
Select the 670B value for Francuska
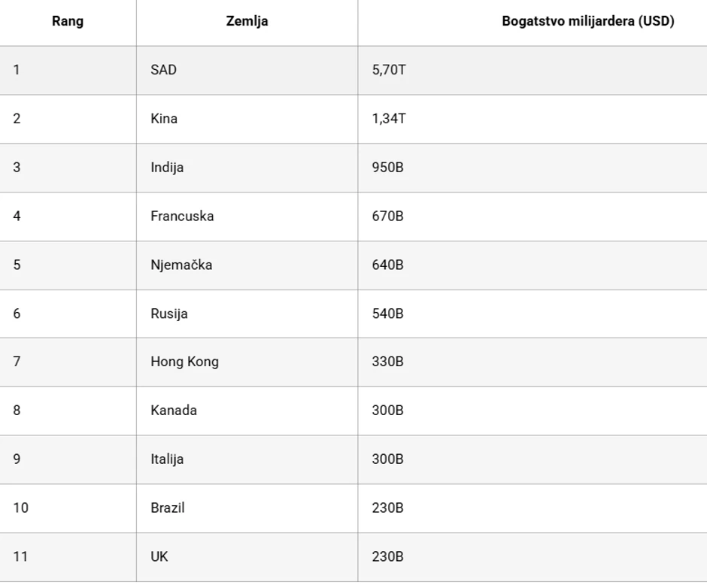pyautogui.click(x=387, y=217)
